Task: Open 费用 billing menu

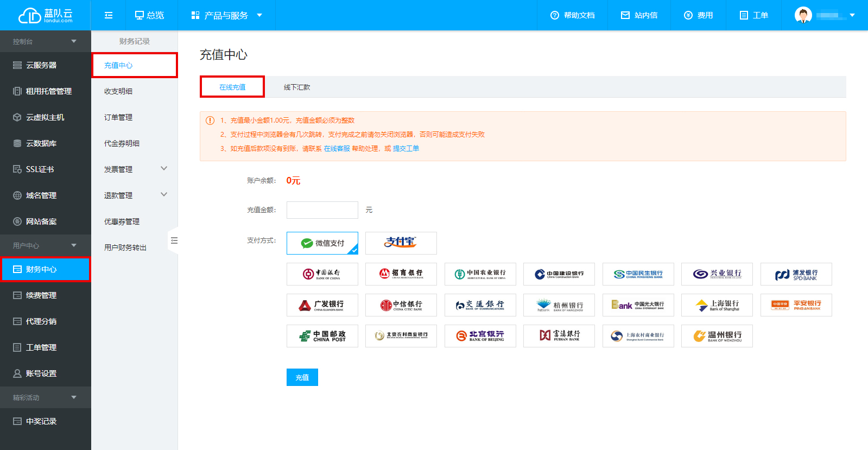Action: (x=699, y=15)
